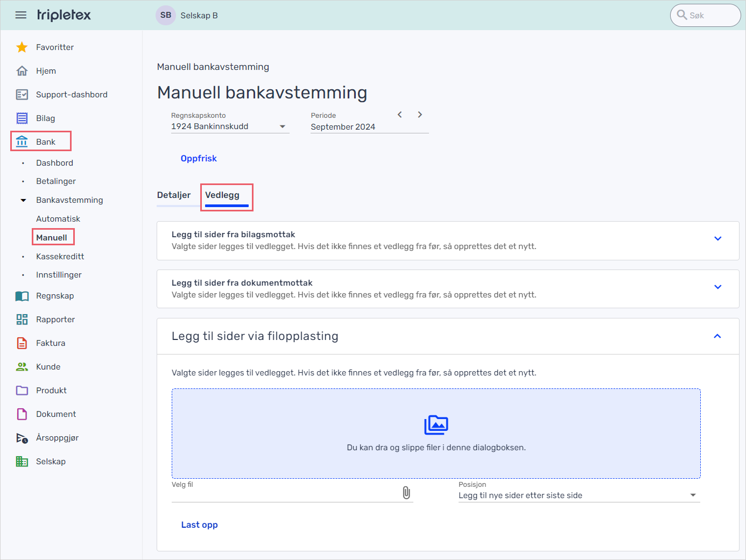Go to next period arrow
This screenshot has width=746, height=560.
click(420, 115)
